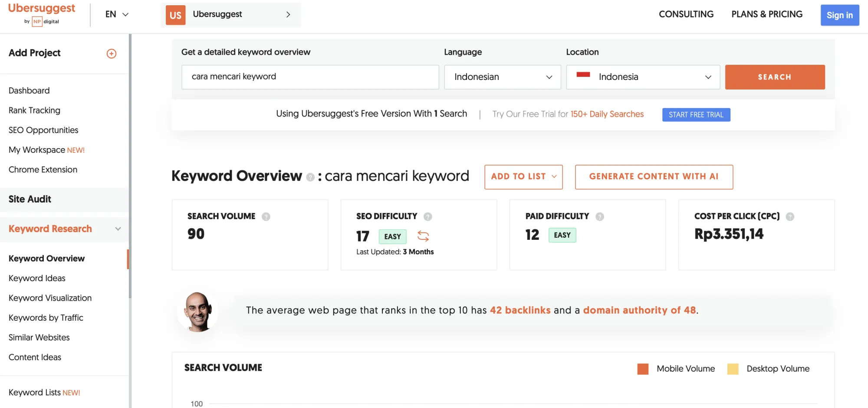Viewport: 868px width, 408px height.
Task: Click the plus icon next to Add Project
Action: (x=112, y=53)
